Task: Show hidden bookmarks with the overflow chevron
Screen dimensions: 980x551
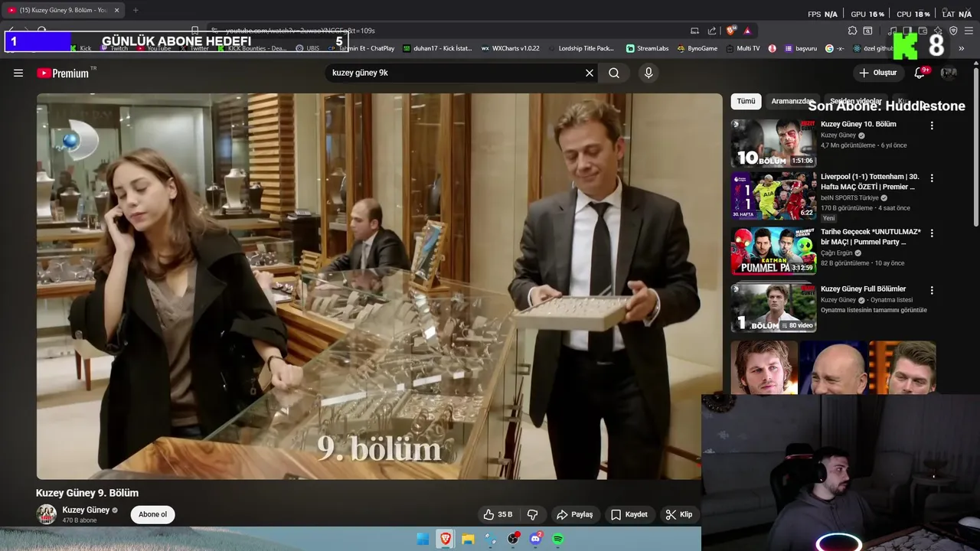Action: (962, 48)
